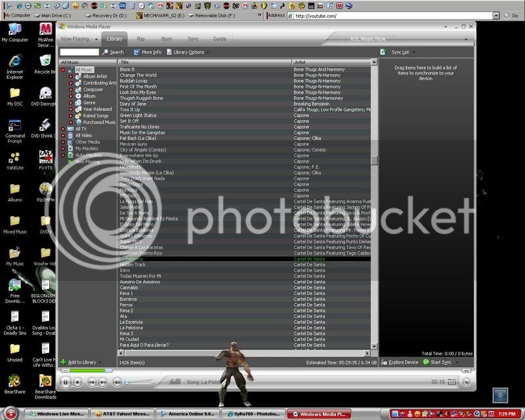The image size is (525, 420).
Task: Select All Video in the tree
Action: pyautogui.click(x=83, y=136)
